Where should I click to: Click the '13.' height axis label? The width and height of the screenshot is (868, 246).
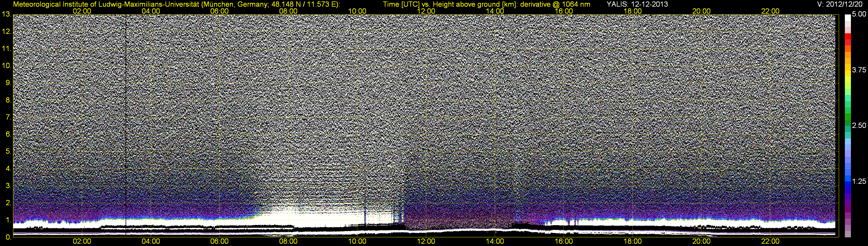click(x=6, y=14)
